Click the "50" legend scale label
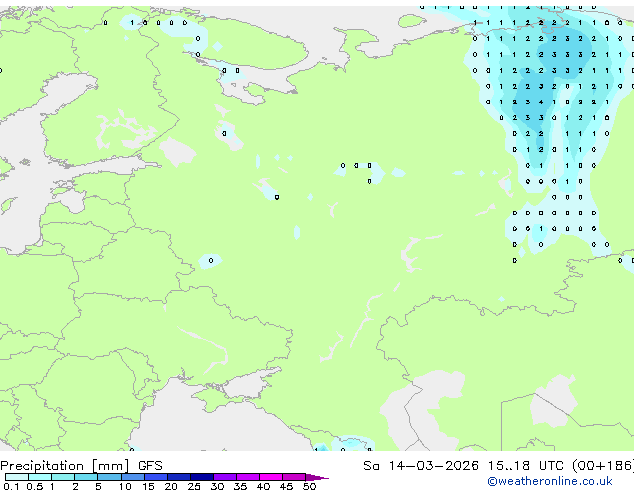This screenshot has width=634, height=490. click(309, 486)
